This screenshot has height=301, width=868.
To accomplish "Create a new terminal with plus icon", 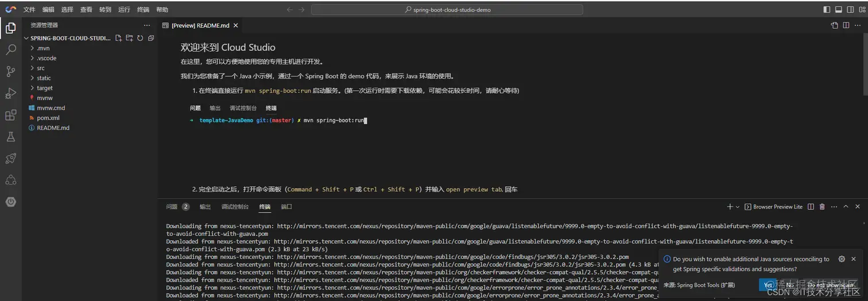I will point(730,207).
